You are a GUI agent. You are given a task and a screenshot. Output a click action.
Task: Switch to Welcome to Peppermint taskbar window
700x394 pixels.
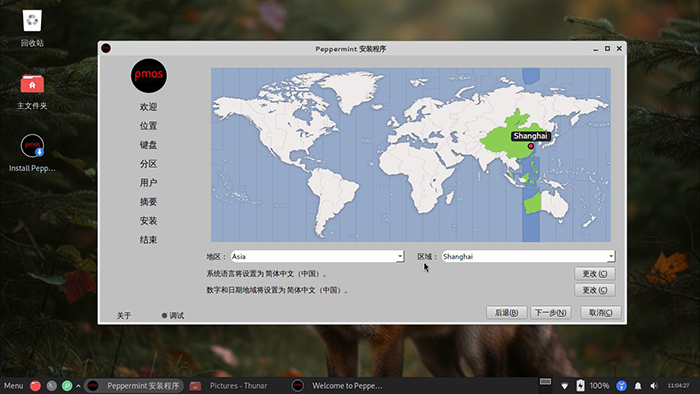(x=338, y=386)
